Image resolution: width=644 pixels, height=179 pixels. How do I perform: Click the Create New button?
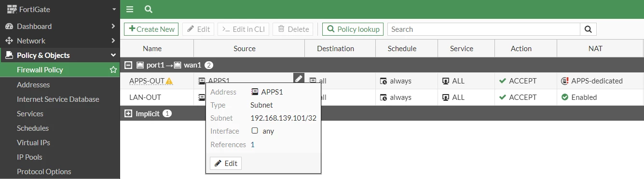tap(151, 29)
